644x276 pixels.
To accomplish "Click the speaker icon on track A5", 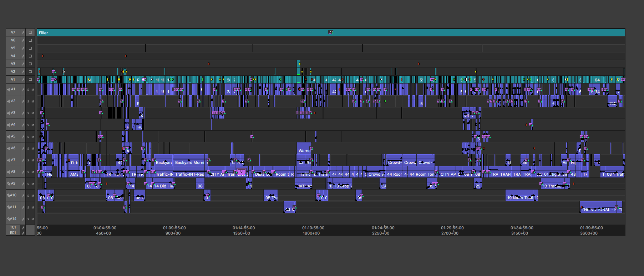I will pos(9,136).
